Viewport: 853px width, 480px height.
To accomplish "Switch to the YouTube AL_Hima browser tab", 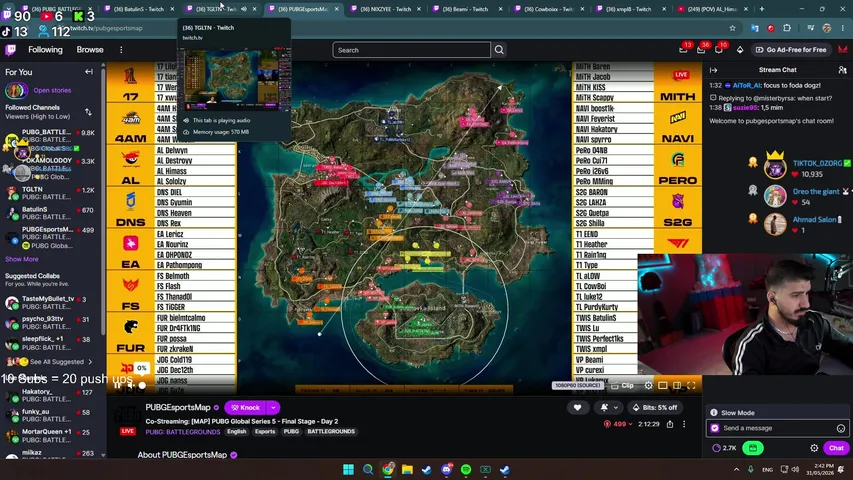I will [x=714, y=9].
